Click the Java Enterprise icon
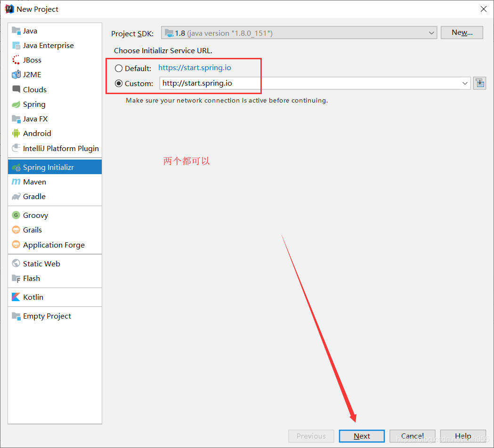The height and width of the screenshot is (448, 494). tap(16, 45)
